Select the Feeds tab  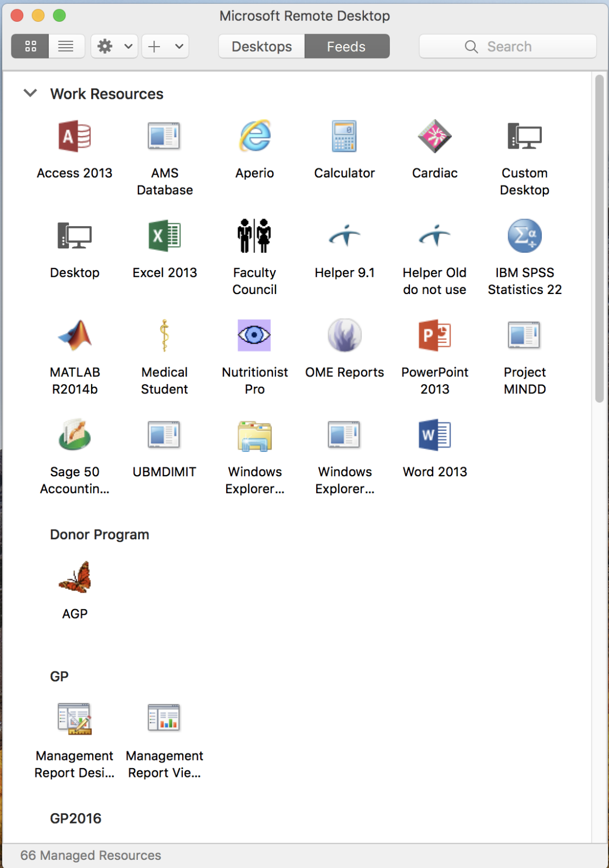click(x=347, y=46)
